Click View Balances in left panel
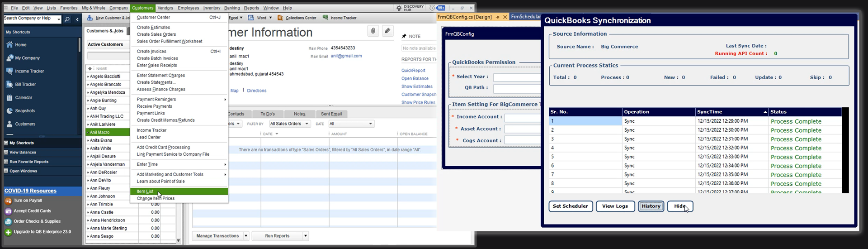The image size is (868, 249). coord(23,153)
